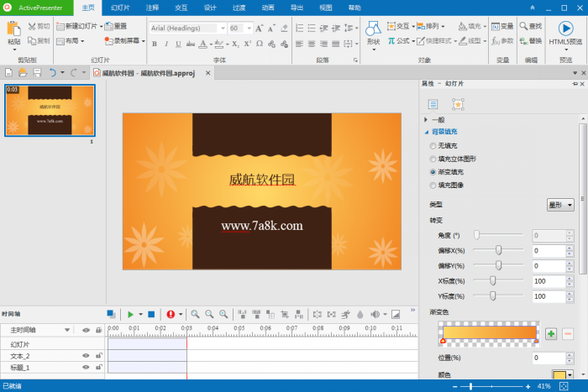Toggle lock for 标题_1 timeline track
The height and width of the screenshot is (392, 588).
(x=99, y=368)
